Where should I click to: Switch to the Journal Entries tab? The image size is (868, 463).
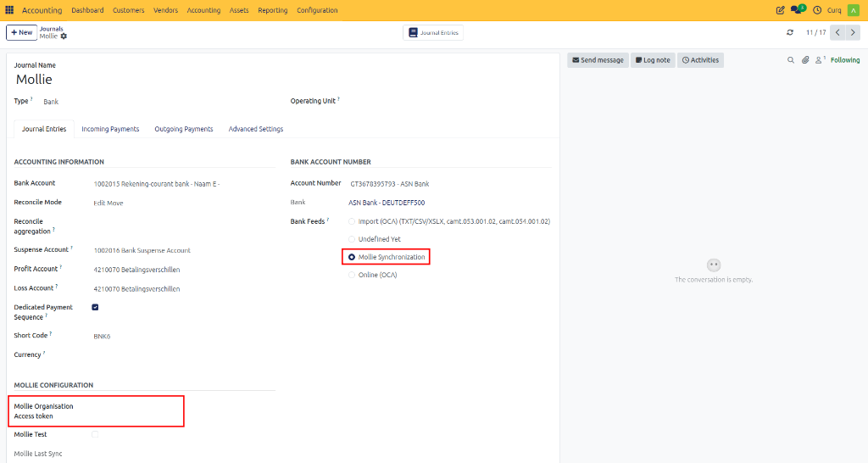[44, 129]
